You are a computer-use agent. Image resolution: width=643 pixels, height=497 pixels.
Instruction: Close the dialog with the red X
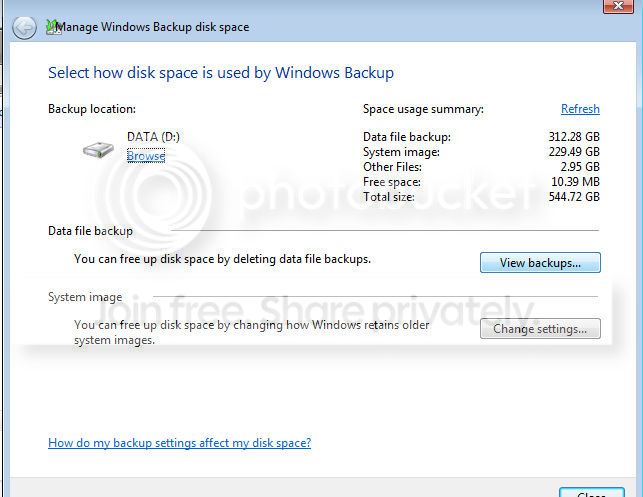pos(618,6)
